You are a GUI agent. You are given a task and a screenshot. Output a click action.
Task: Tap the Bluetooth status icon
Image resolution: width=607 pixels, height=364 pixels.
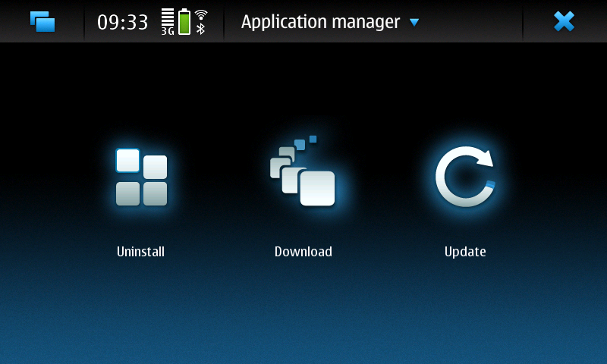click(201, 29)
